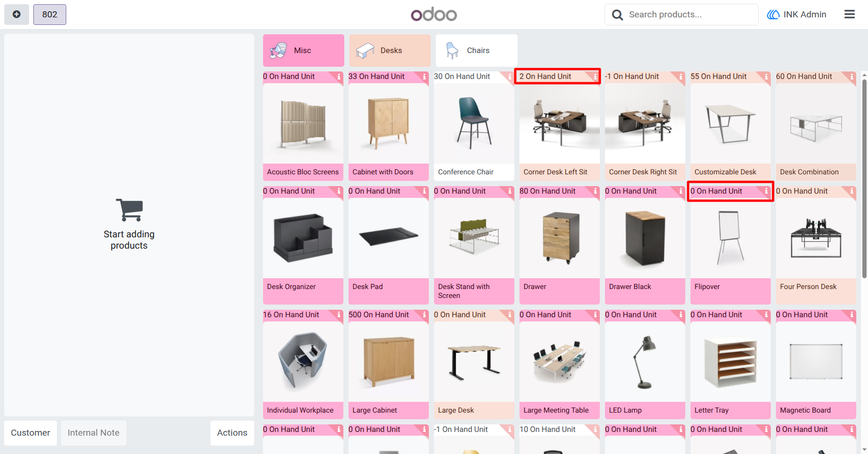
Task: Select the Desk Pad product
Action: (388, 245)
